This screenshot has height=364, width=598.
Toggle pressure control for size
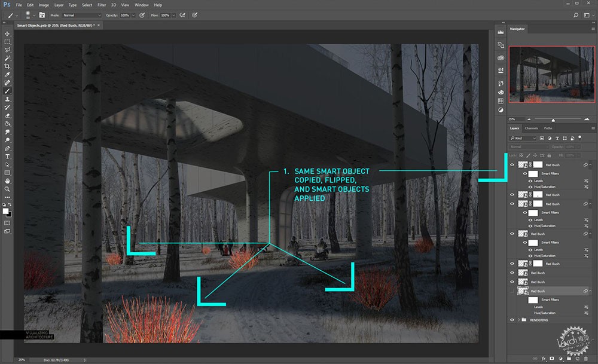(194, 16)
